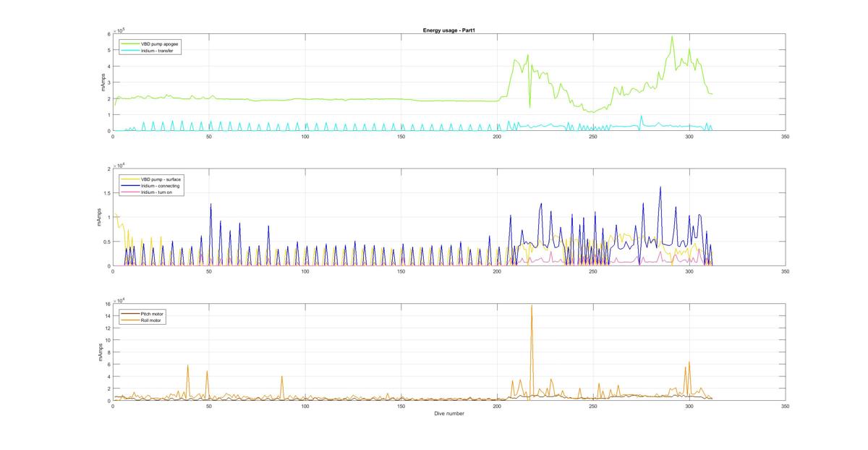Click the pink line sample beside 'Iridium - turn on'
868x450 pixels.
tap(130, 193)
